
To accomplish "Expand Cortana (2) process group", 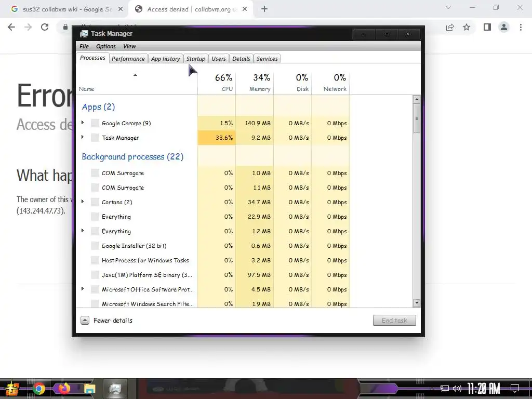I will pos(83,202).
